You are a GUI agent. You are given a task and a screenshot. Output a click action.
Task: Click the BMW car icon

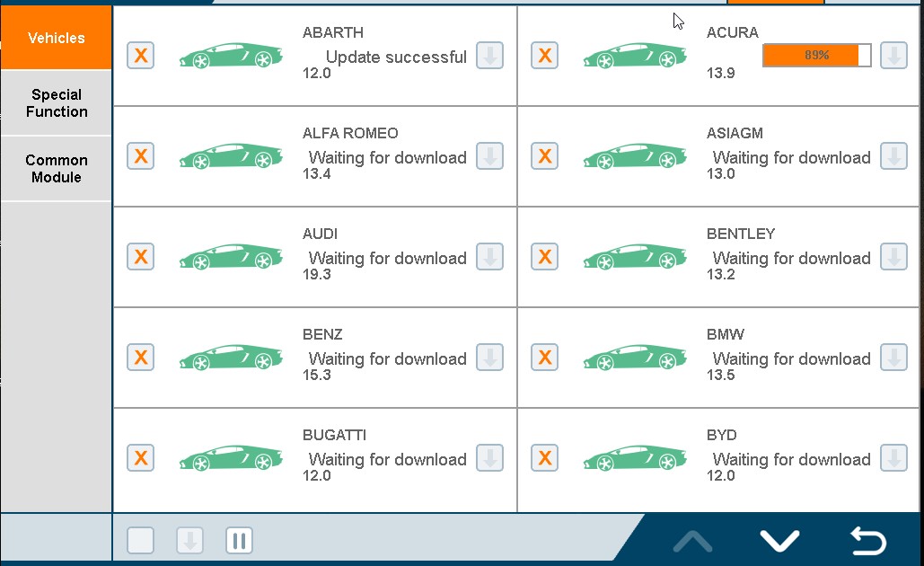click(x=635, y=358)
